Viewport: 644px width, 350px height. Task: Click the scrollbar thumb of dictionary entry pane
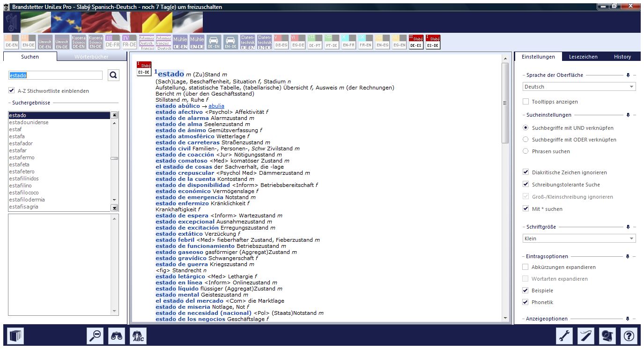click(504, 103)
